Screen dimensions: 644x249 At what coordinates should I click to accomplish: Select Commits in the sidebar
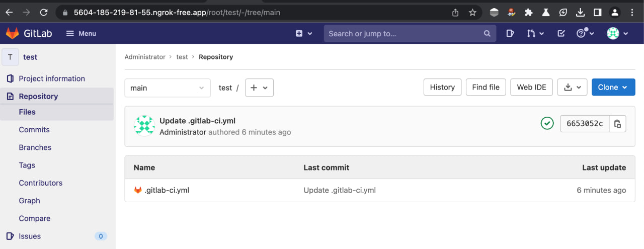tap(34, 130)
